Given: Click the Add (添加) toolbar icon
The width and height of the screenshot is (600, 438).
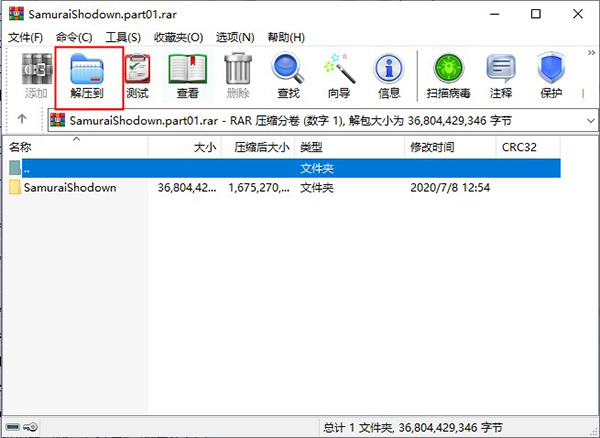Looking at the screenshot, I should pyautogui.click(x=36, y=69).
